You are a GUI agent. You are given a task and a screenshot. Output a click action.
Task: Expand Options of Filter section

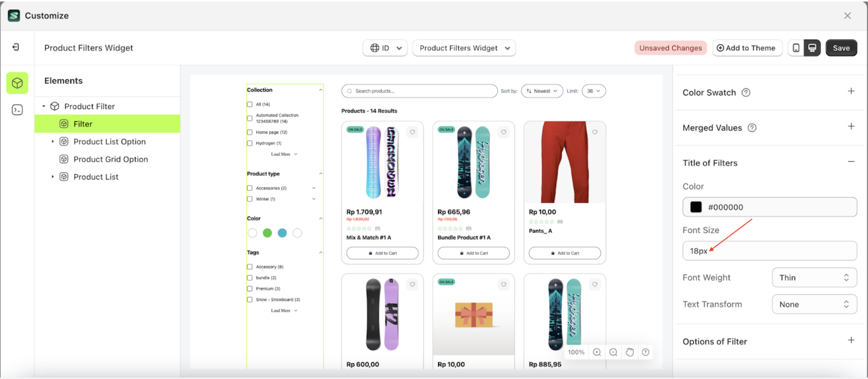(851, 340)
